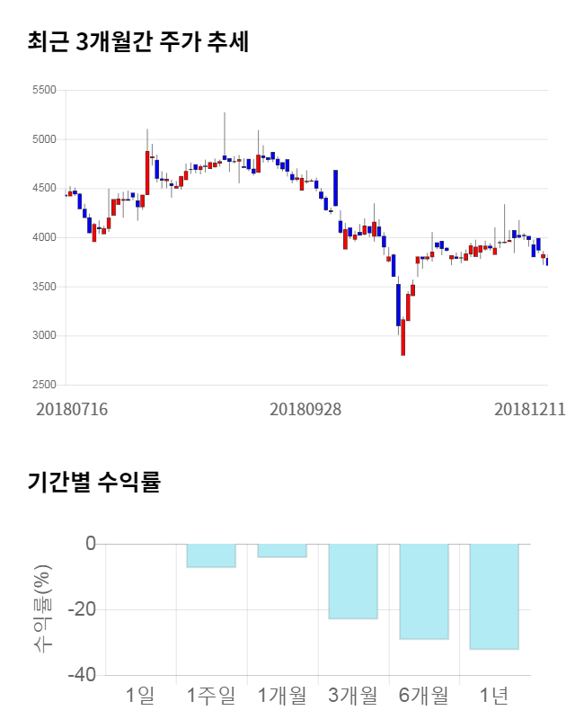Click the '기간별 수익률' heading

coord(93,483)
